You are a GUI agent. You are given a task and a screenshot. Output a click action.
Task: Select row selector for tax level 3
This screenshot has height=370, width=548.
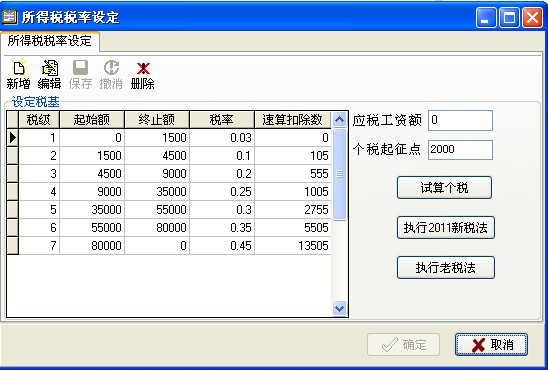(13, 174)
